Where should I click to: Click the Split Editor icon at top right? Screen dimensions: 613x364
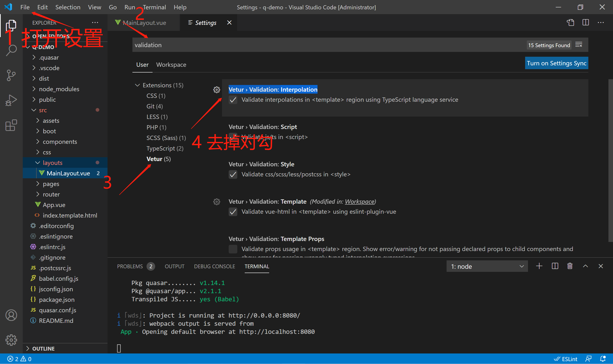(x=585, y=22)
